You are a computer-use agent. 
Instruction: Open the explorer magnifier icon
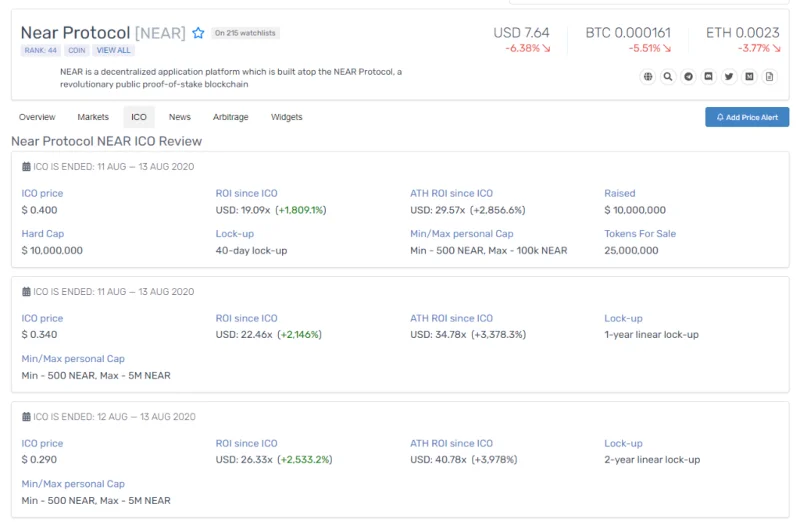point(668,77)
